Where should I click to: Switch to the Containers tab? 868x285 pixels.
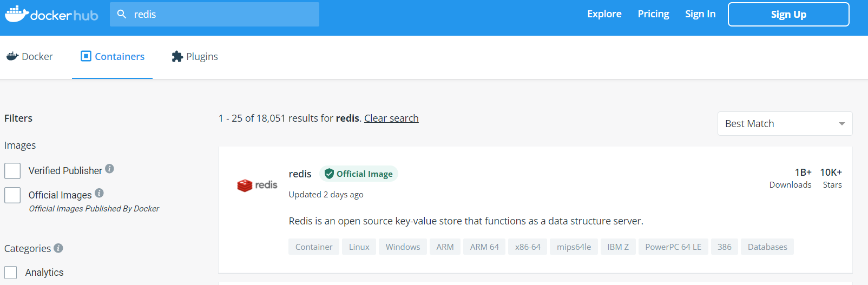coord(113,56)
